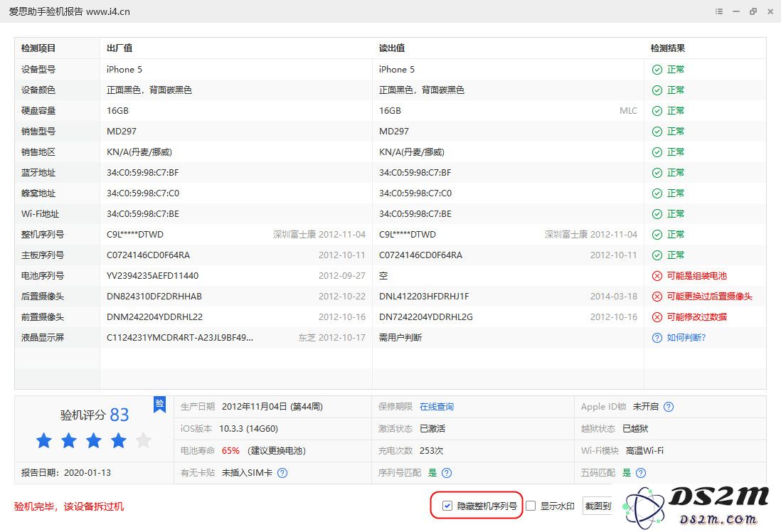
Task: Click the green check icon for 销售地区 row
Action: (x=657, y=152)
